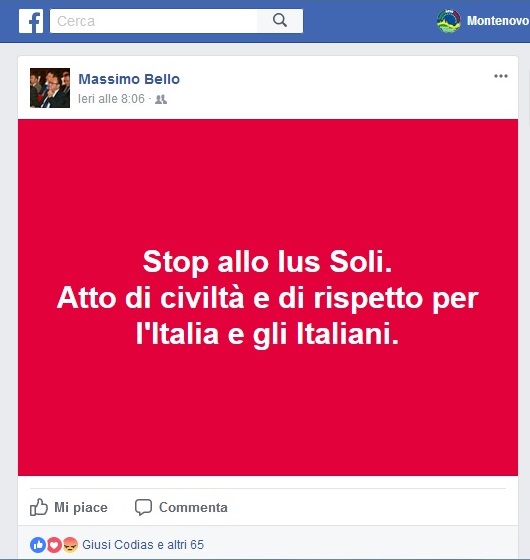Click the red Stop allo Ius Soli post

(x=268, y=297)
